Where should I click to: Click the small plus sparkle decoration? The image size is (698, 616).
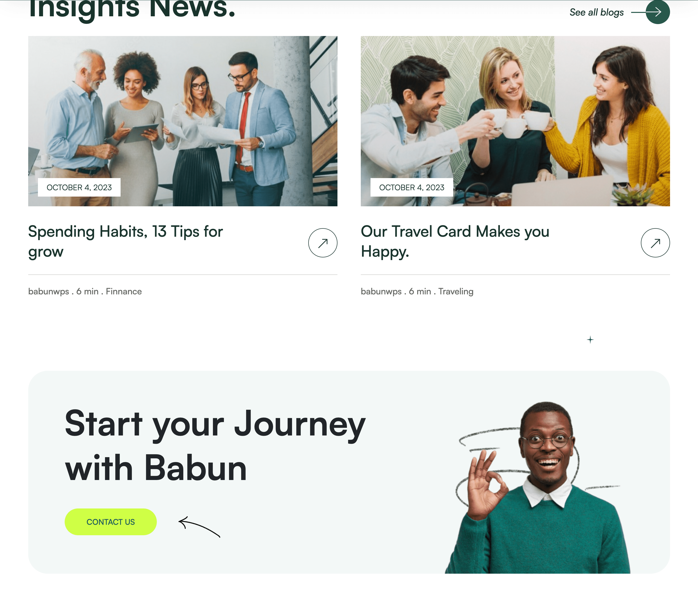[590, 340]
